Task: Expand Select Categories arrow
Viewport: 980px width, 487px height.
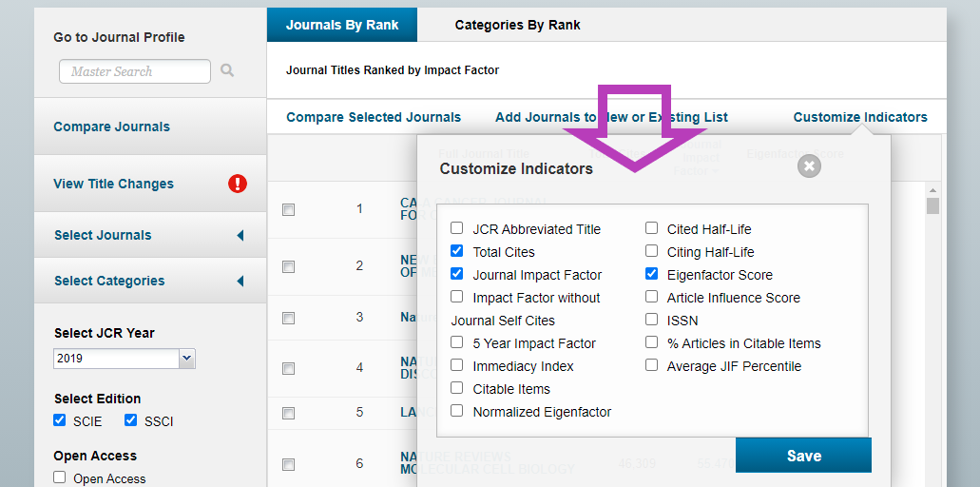Action: point(240,282)
